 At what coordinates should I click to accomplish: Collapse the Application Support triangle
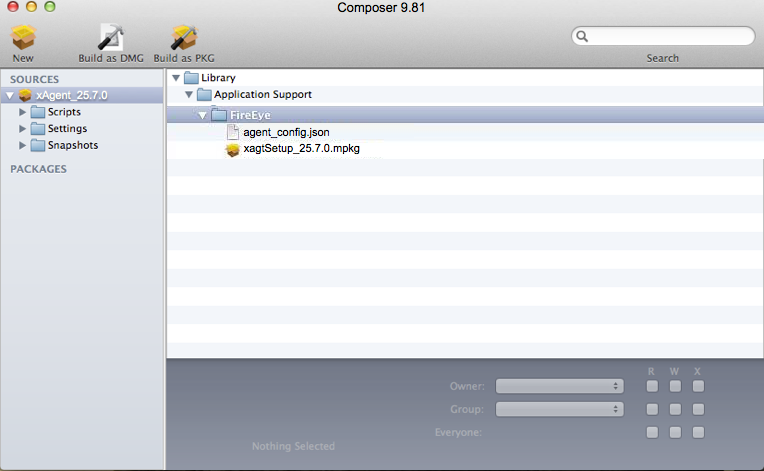(189, 94)
